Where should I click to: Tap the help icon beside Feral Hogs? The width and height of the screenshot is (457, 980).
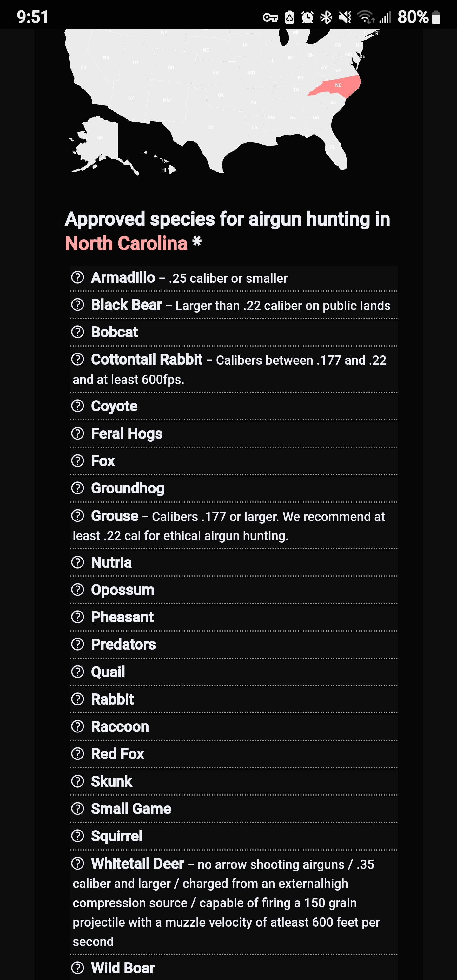click(78, 434)
